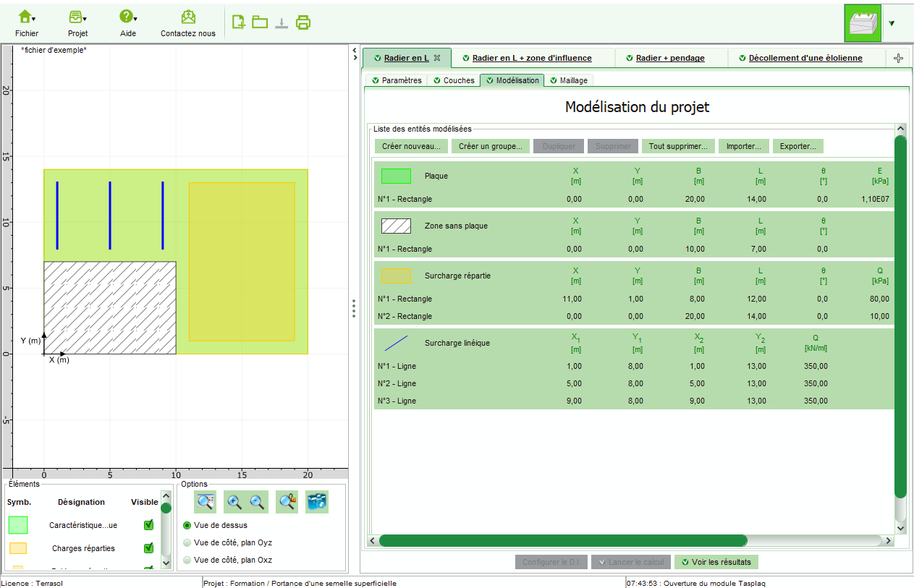
Task: Click the zoom in magnifier in Options
Action: (234, 502)
